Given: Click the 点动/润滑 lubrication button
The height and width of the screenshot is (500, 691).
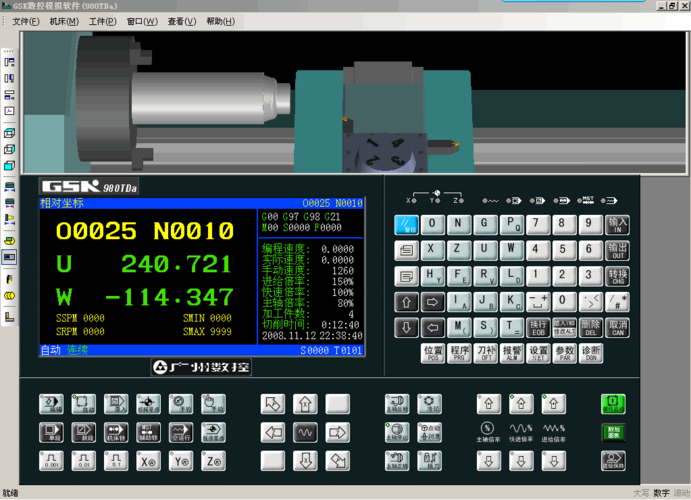Looking at the screenshot, I should [430, 433].
